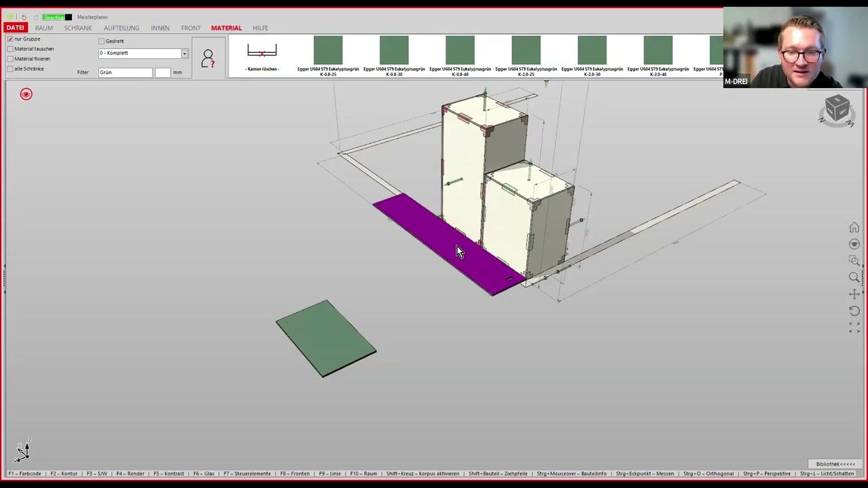
Task: Select Eukalyptusgrün K-2.0-40 material swatch
Action: 658,50
